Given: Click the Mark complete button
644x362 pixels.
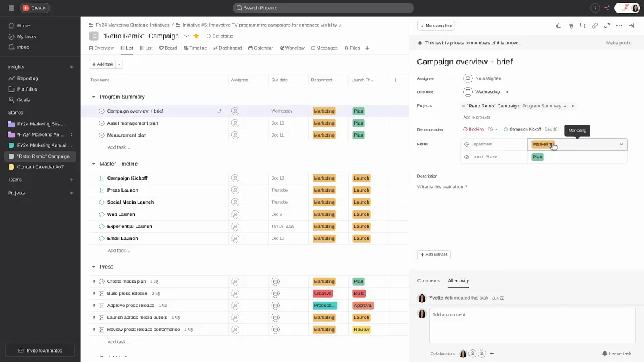Looking at the screenshot, I should click(436, 25).
